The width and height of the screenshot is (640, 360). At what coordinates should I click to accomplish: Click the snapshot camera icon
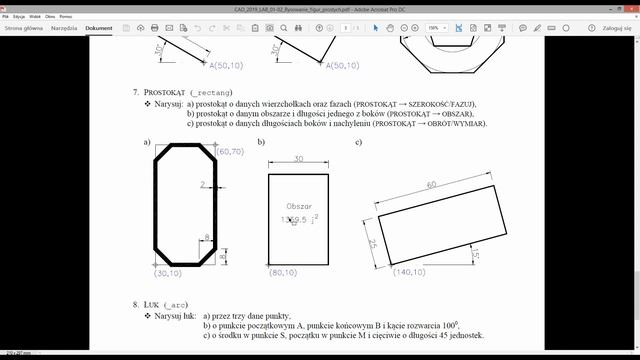270,28
